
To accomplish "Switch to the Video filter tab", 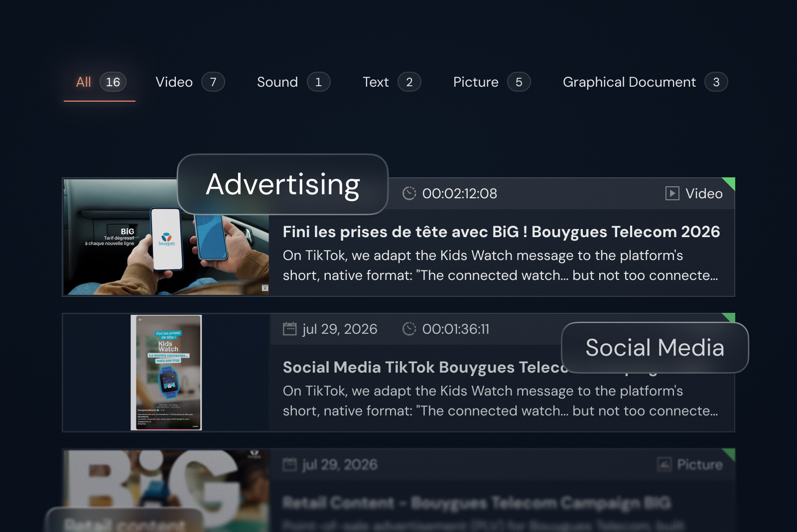I will 190,82.
